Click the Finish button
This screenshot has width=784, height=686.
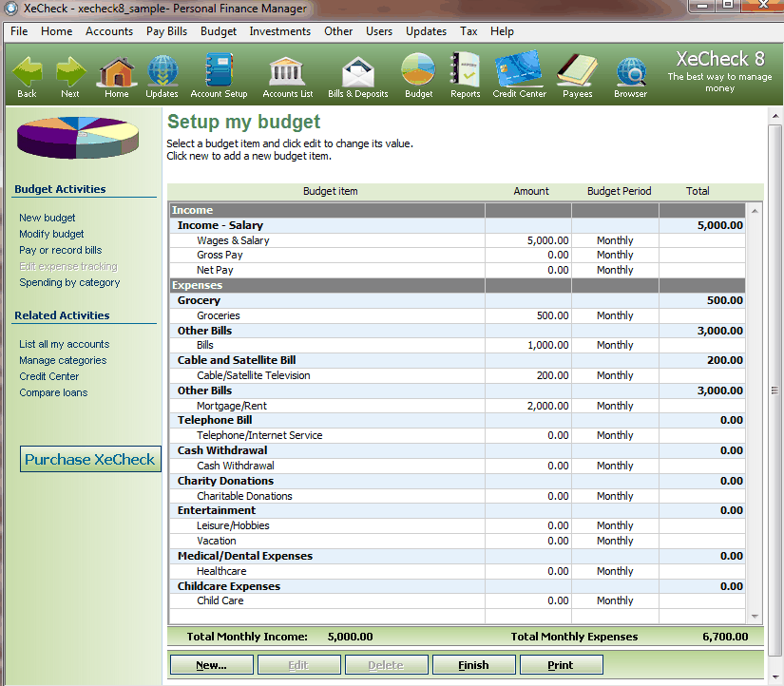(473, 665)
